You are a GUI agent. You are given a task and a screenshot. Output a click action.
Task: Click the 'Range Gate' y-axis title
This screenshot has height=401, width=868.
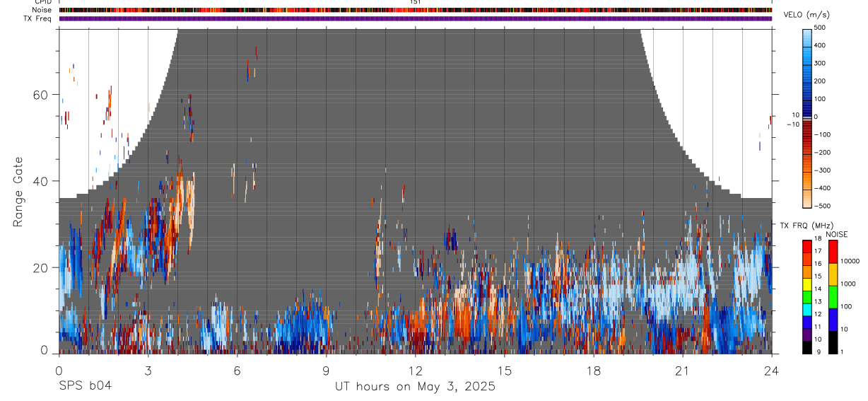[x=18, y=191]
